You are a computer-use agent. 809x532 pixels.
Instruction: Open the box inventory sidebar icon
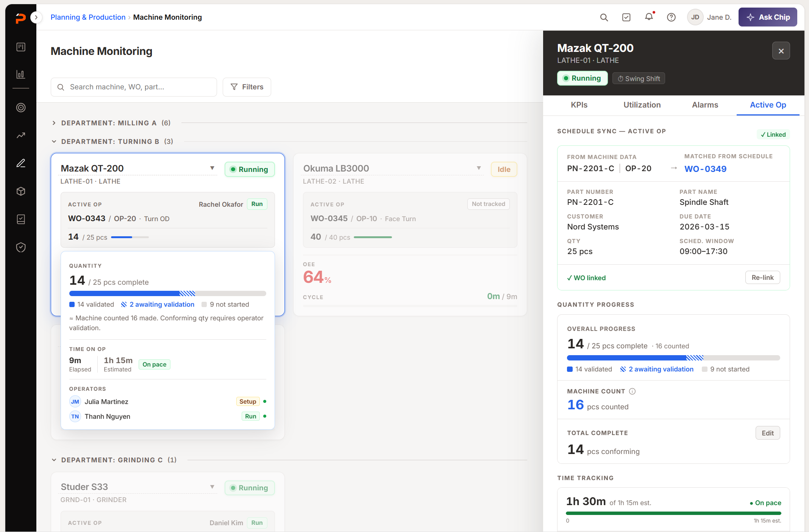[21, 191]
